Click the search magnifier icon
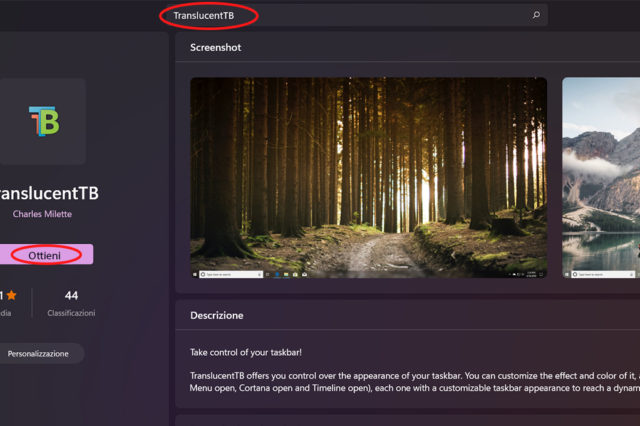This screenshot has height=426, width=640. pyautogui.click(x=536, y=15)
